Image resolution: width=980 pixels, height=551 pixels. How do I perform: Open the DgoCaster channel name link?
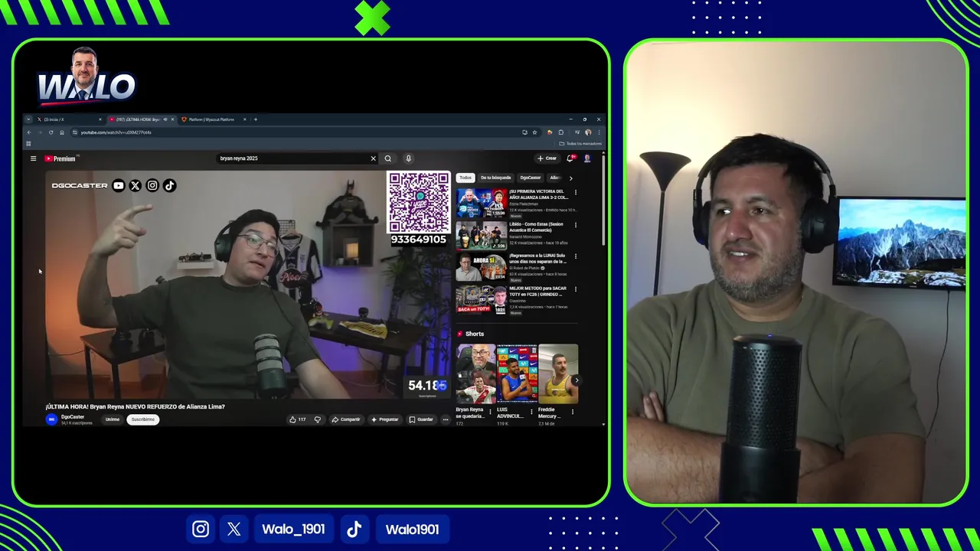click(73, 417)
